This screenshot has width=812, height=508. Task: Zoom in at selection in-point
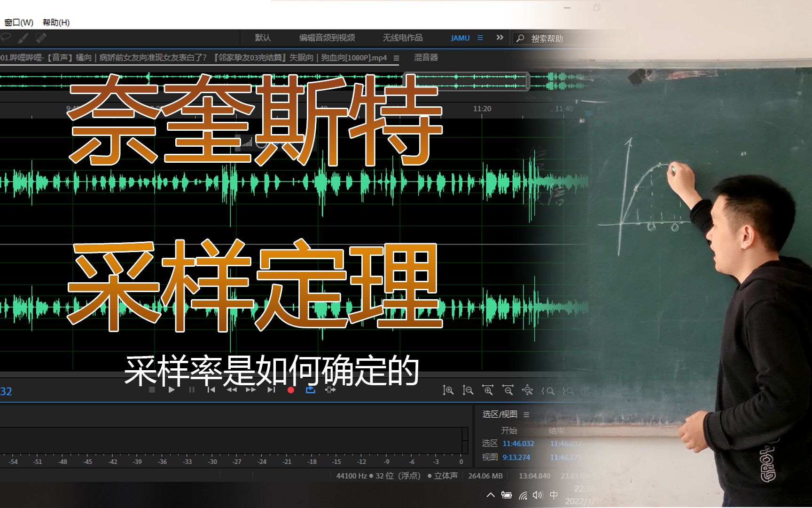click(x=548, y=390)
